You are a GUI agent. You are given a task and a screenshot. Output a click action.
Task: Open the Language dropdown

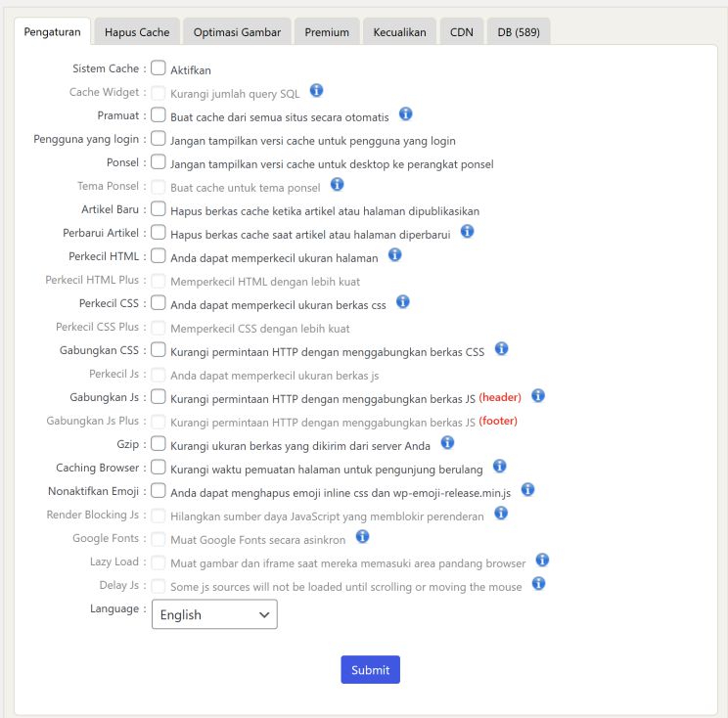[x=214, y=614]
